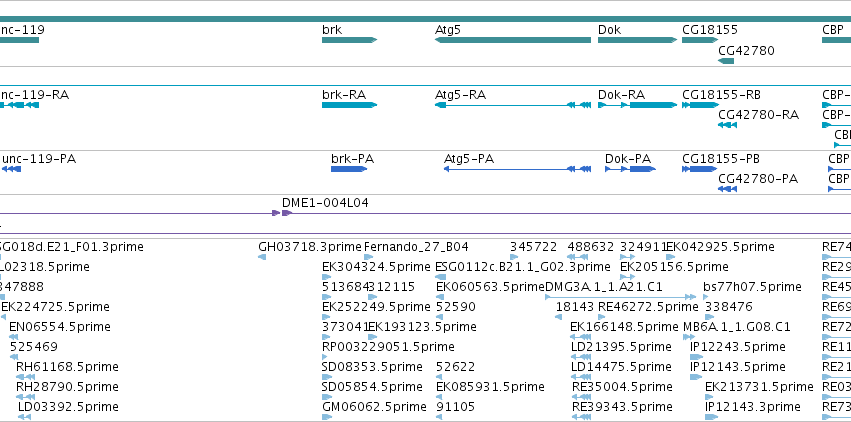The image size is (851, 422).
Task: Click the Dok-PA protein label
Action: click(628, 159)
